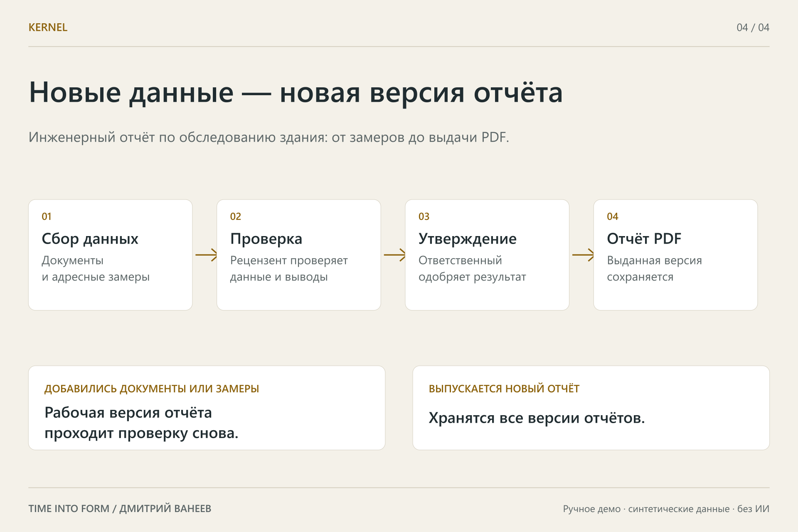Click the text 'Рабочая версия отчёта проходит проверку снова.'
Viewport: 798px width, 532px height.
(141, 423)
